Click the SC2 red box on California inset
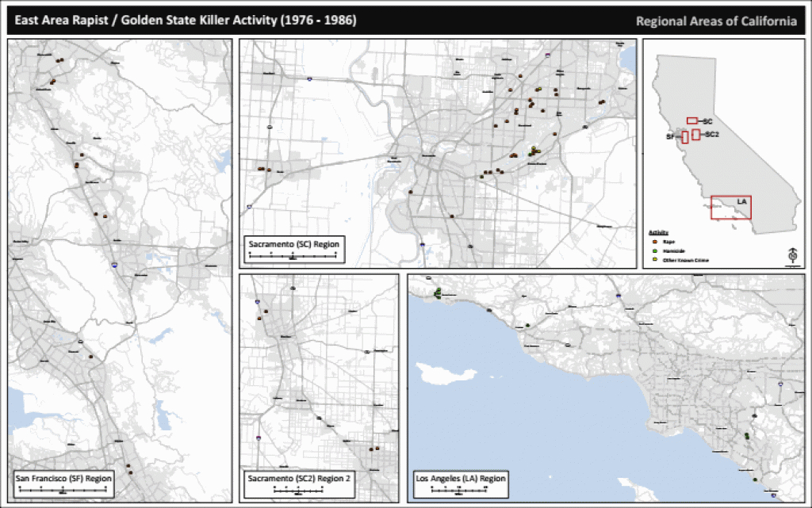Screen dimensions: 812x508 (x=695, y=135)
